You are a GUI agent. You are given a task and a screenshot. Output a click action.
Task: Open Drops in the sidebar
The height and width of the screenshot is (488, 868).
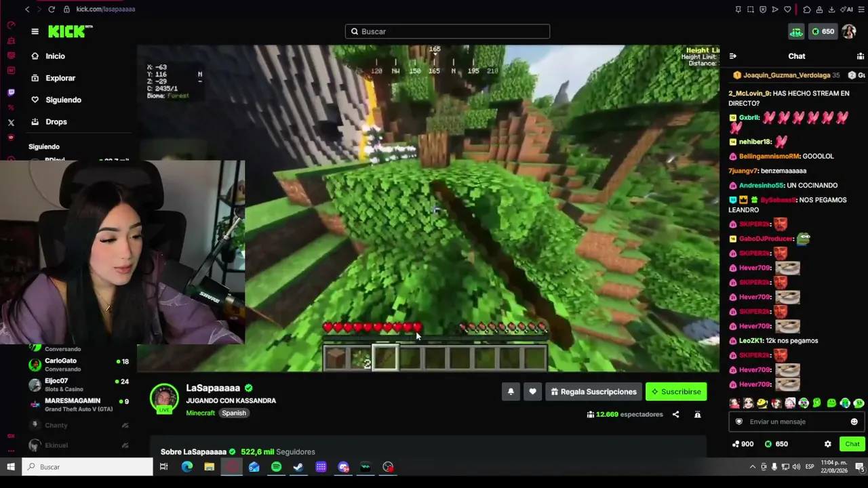pos(50,122)
